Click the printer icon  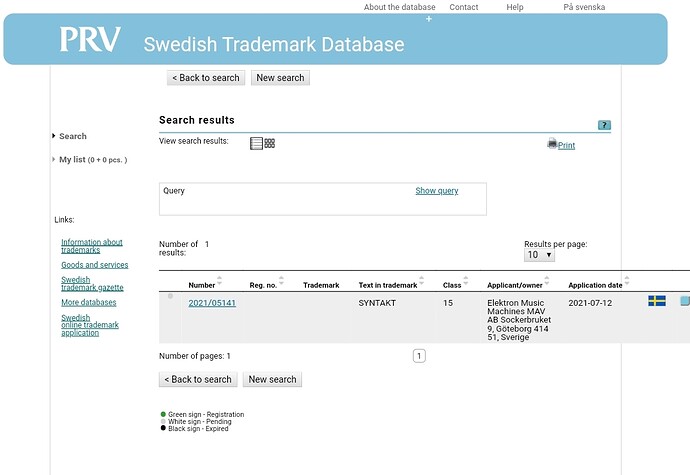[x=552, y=144]
